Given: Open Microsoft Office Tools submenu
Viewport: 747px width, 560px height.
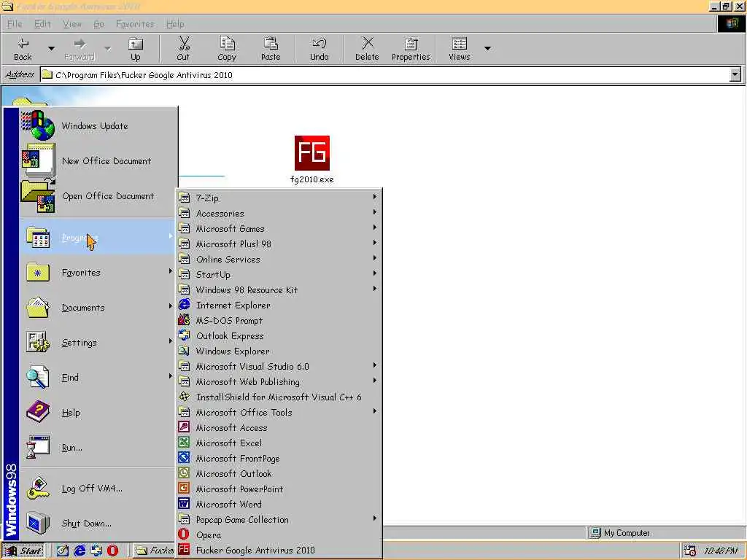Looking at the screenshot, I should pyautogui.click(x=279, y=413).
